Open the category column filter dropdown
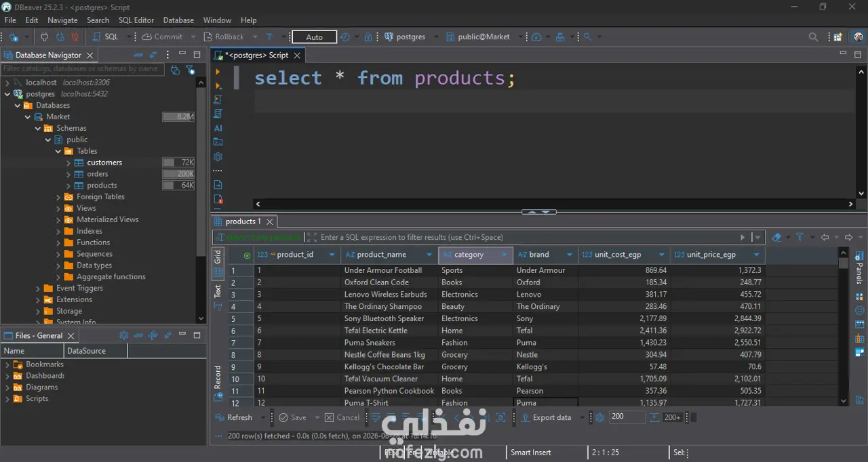The image size is (868, 462). click(504, 255)
